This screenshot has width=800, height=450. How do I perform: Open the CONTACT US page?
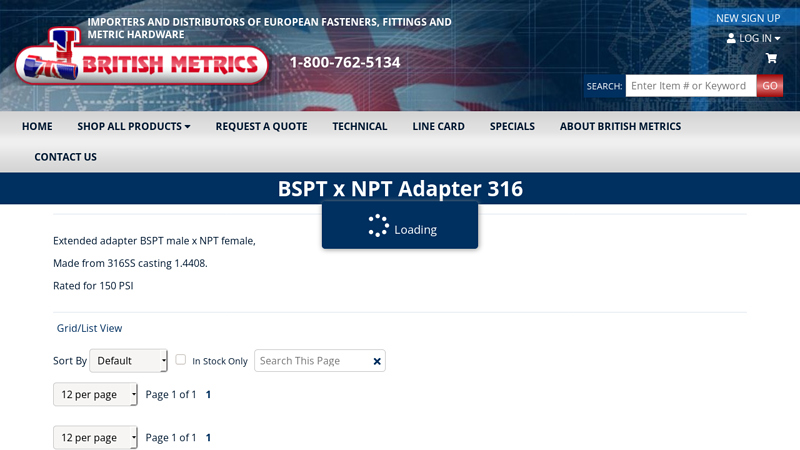(x=65, y=157)
